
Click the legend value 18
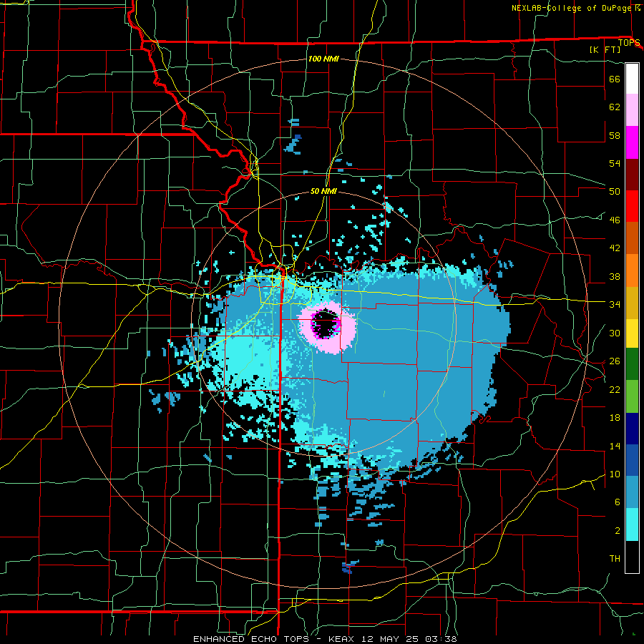tap(615, 418)
